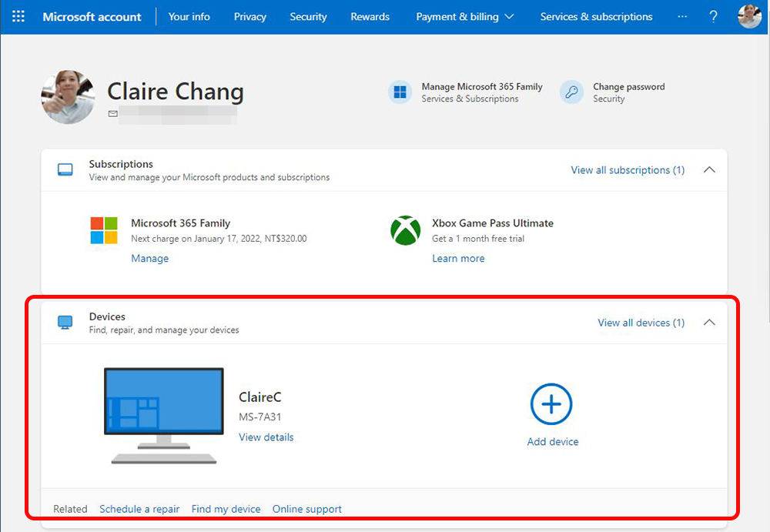Click the Change password key icon

point(571,92)
